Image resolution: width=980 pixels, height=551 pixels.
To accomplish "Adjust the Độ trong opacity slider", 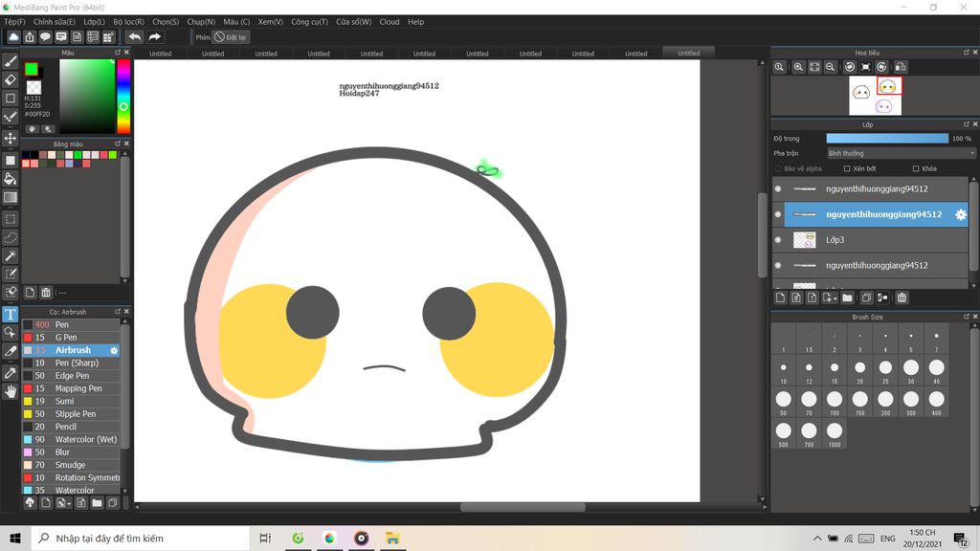I will click(x=887, y=139).
